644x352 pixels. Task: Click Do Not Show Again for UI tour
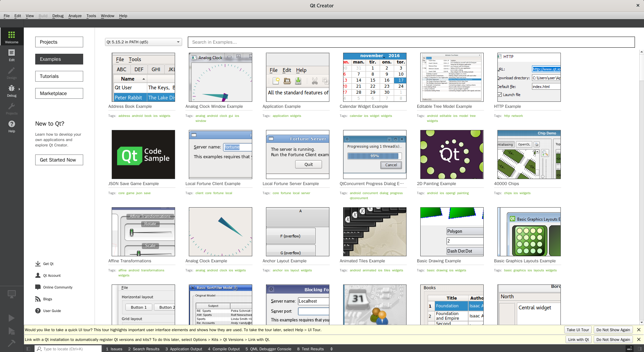pyautogui.click(x=613, y=330)
